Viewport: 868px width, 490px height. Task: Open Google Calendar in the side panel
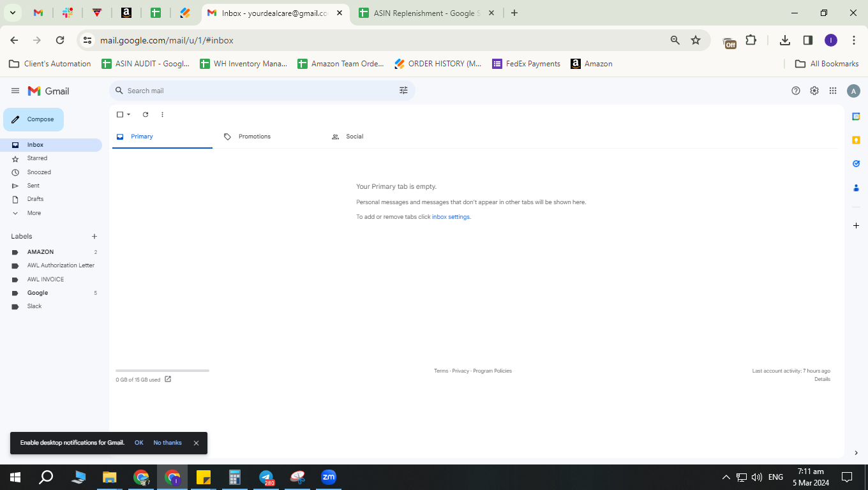coord(856,116)
